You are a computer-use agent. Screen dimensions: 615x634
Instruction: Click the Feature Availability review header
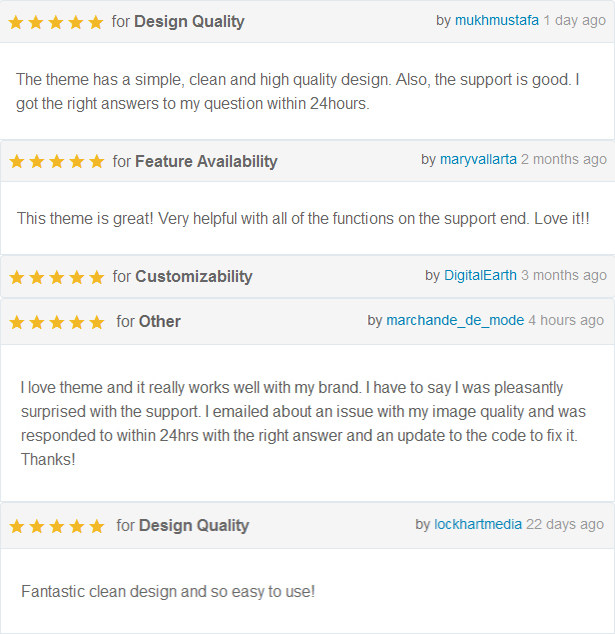pyautogui.click(x=307, y=161)
